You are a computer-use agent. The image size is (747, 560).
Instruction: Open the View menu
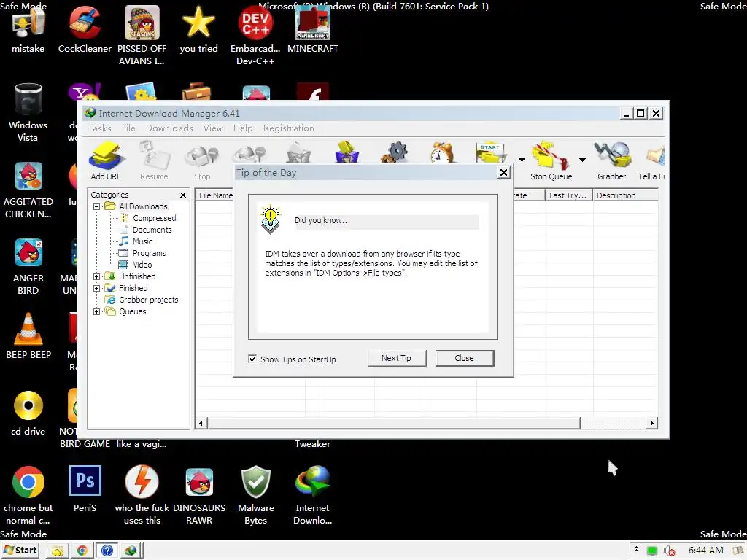point(213,128)
